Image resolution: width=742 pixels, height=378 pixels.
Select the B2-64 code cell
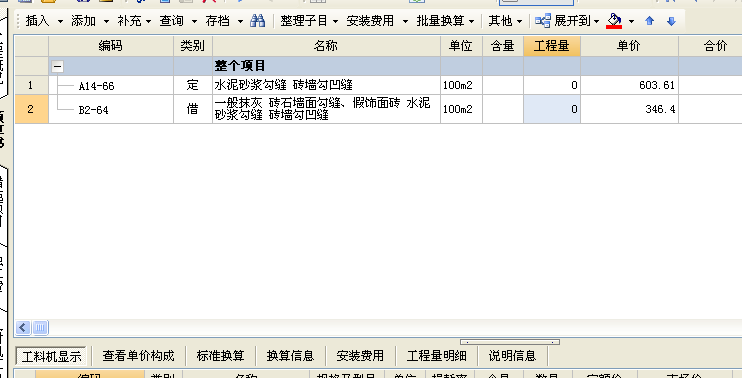111,109
